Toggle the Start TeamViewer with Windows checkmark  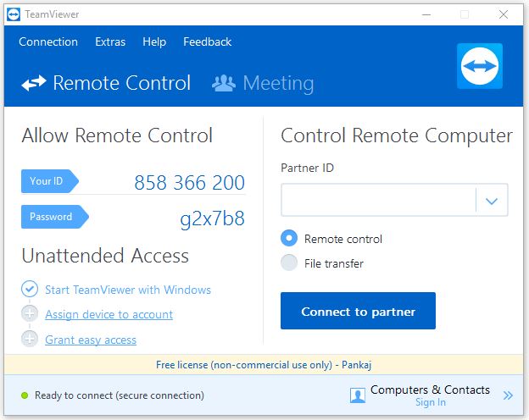[x=30, y=289]
